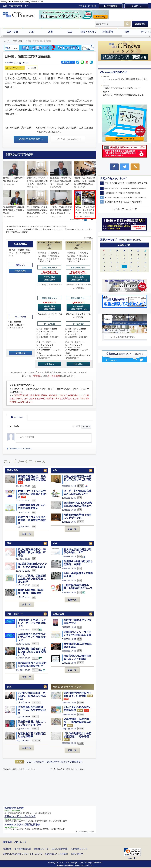Screen dimensions: 151x868
Task: Go to previous month in archive calendar
Action: click(103, 245)
